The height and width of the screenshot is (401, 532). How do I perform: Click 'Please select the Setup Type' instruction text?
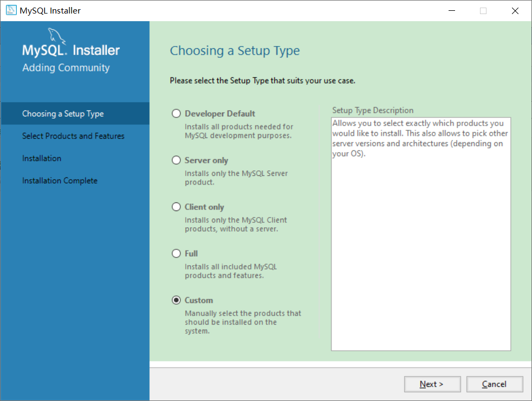pos(263,81)
